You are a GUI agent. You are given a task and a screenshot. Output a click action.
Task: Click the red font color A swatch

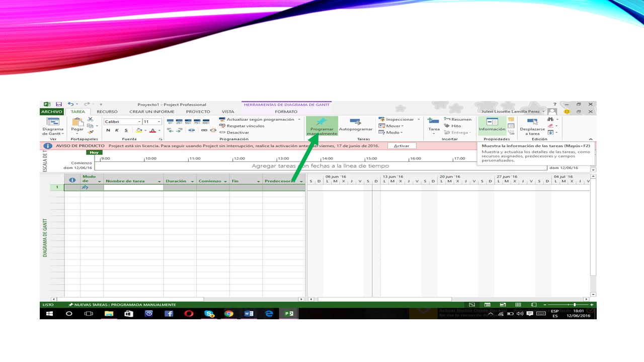point(152,130)
